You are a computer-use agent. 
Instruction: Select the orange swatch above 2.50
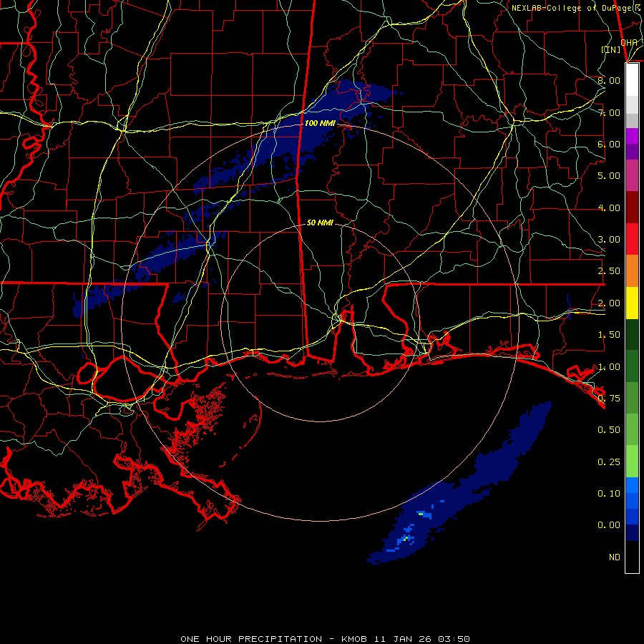tap(632, 271)
